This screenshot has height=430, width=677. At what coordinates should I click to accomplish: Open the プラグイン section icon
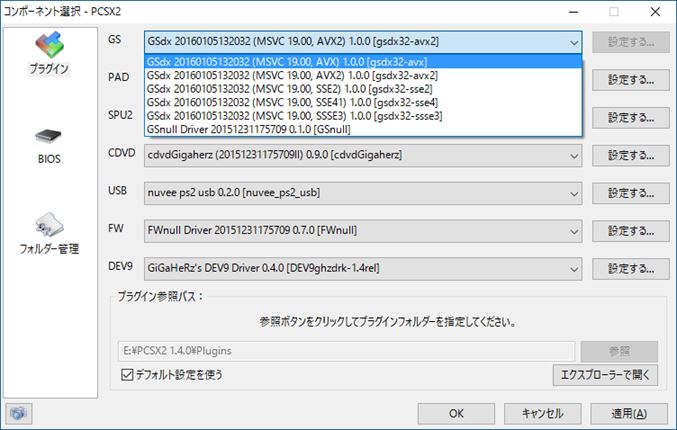point(49,52)
